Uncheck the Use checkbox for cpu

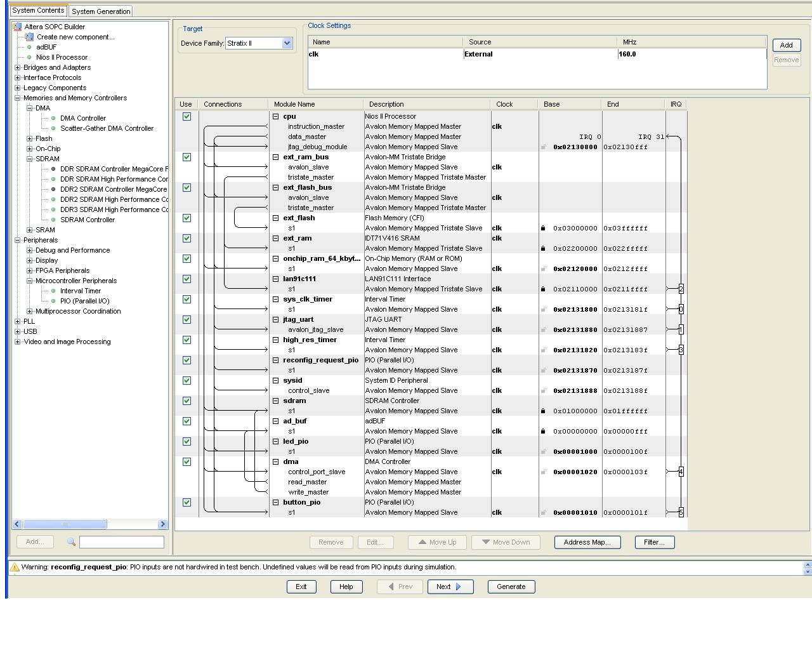[x=187, y=116]
